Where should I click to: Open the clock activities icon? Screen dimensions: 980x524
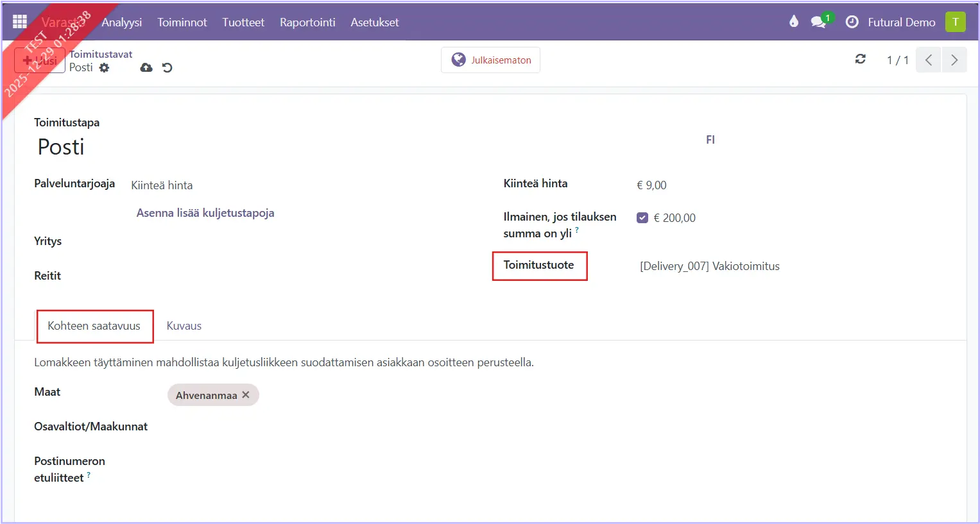point(852,22)
